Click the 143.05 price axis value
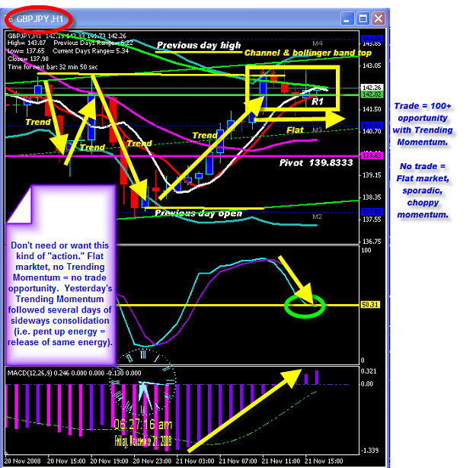The image size is (476, 468). click(372, 66)
